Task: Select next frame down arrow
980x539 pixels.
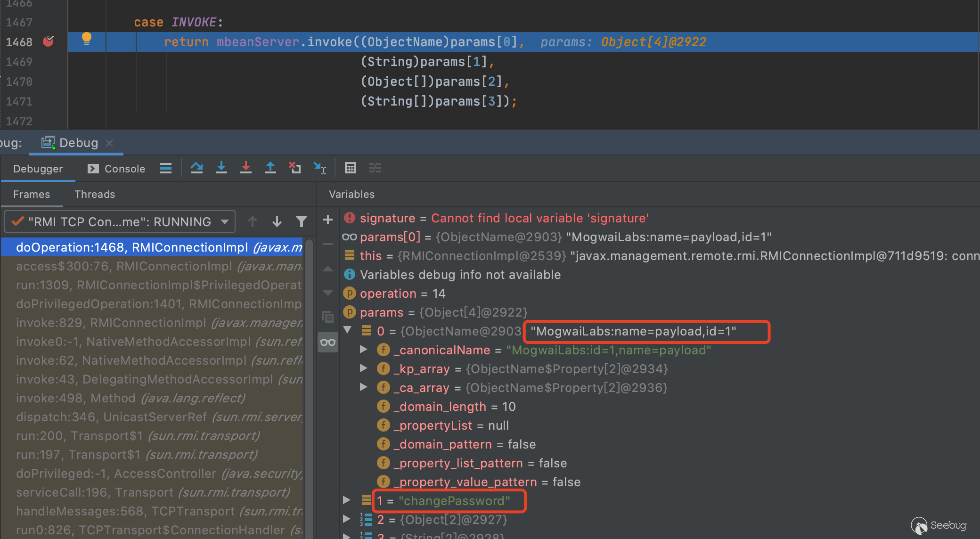Action: tap(277, 221)
